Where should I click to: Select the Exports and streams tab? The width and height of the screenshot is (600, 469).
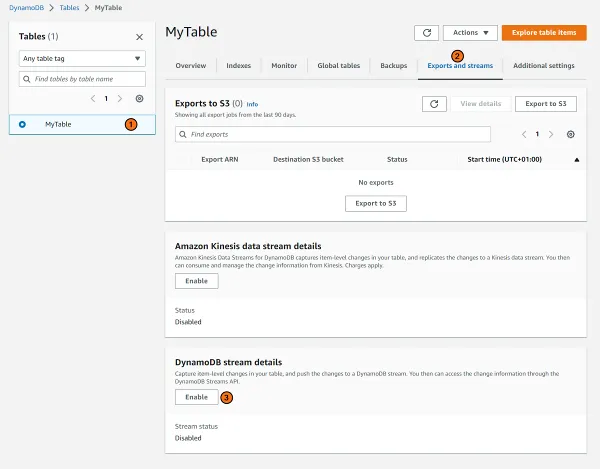(x=460, y=66)
